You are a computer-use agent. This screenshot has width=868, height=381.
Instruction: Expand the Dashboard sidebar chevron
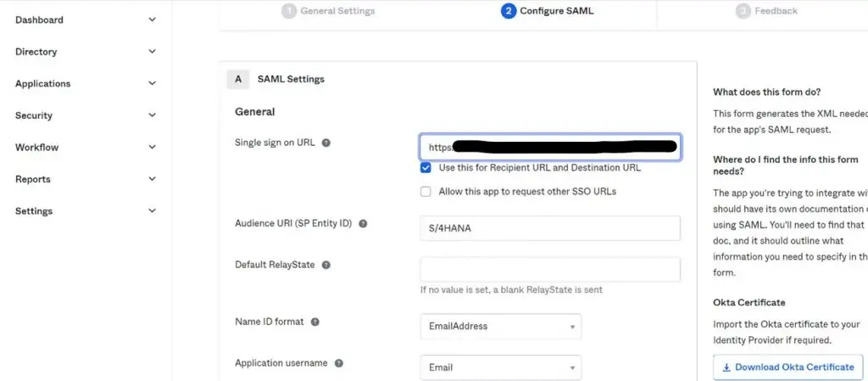coord(153,20)
